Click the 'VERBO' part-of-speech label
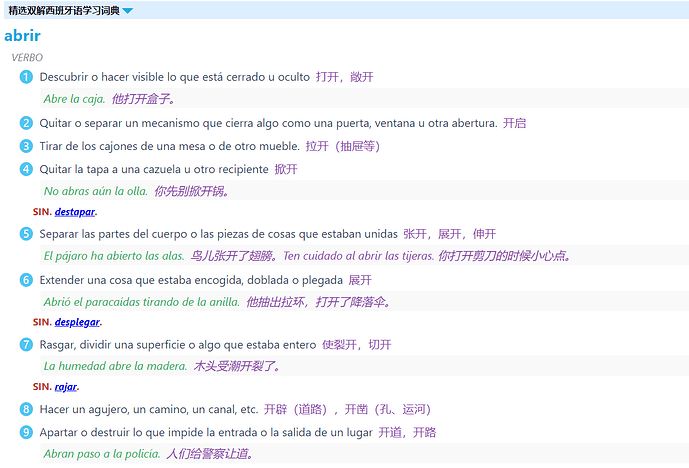The height and width of the screenshot is (468, 689). tap(27, 58)
